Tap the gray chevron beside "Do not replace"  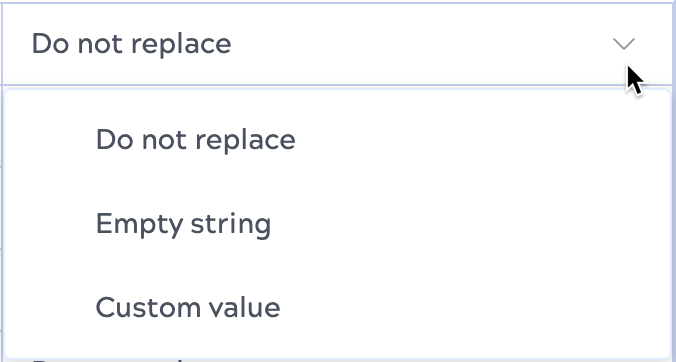(x=623, y=44)
